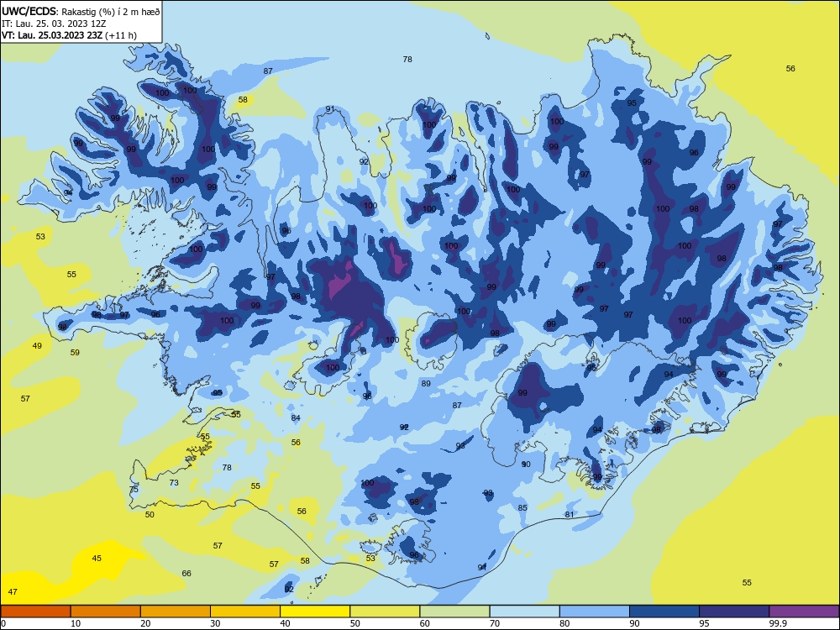This screenshot has height=630, width=840.
Task: Click the purple above-99.9 legend swatch
Action: [804, 612]
